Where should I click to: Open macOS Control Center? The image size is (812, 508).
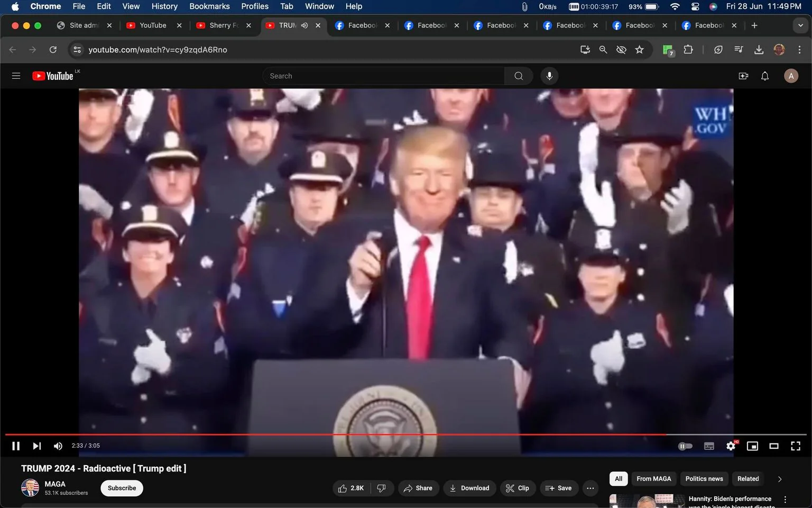(x=695, y=6)
